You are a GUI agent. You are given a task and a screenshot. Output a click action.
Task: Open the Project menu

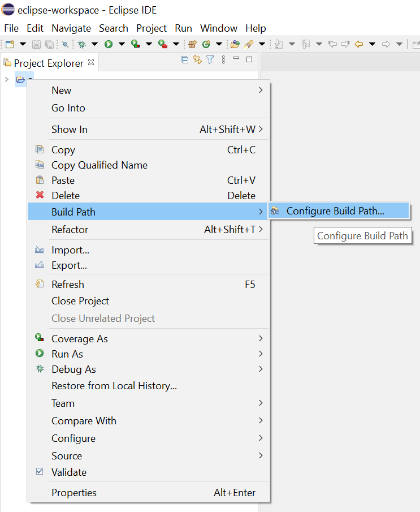pos(151,28)
